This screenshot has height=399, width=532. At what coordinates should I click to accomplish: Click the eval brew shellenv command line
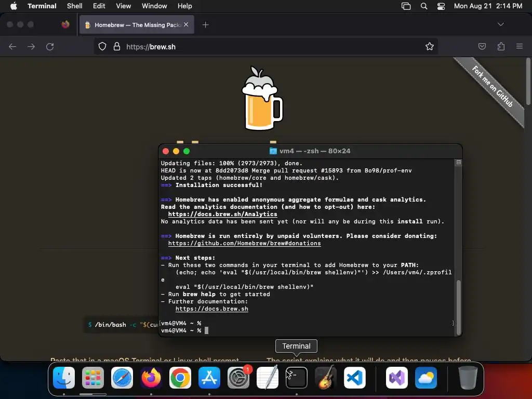(x=244, y=287)
